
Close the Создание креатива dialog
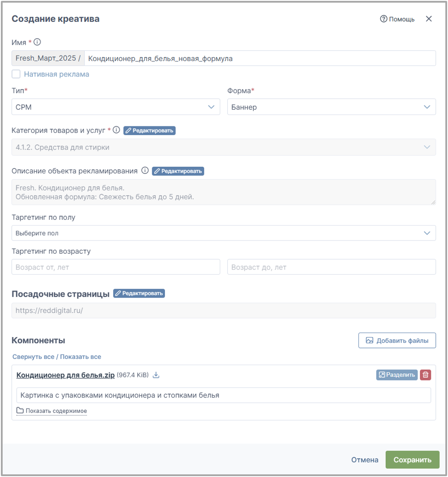click(x=429, y=19)
